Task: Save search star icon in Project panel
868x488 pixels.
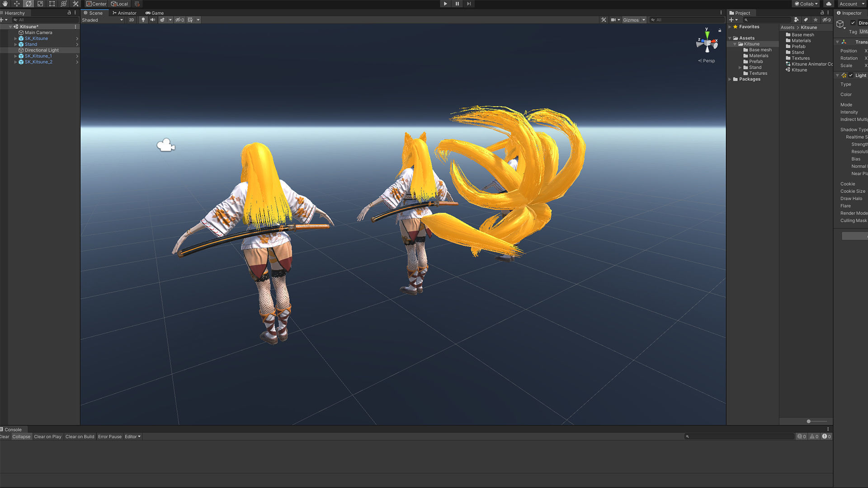Action: coord(816,20)
